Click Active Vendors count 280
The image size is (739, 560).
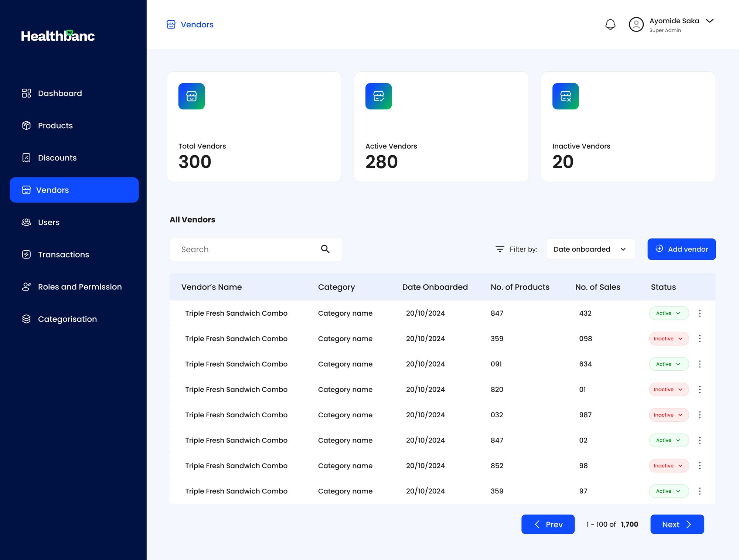point(381,162)
